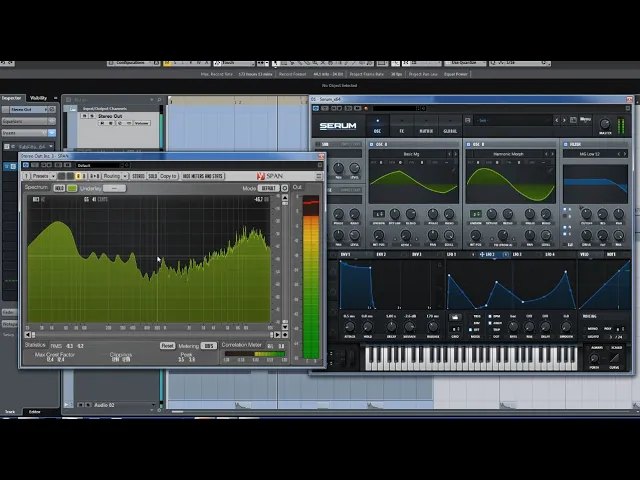640x480 pixels.
Task: Open SPAN's hamburger settings menu icon
Action: [x=319, y=176]
